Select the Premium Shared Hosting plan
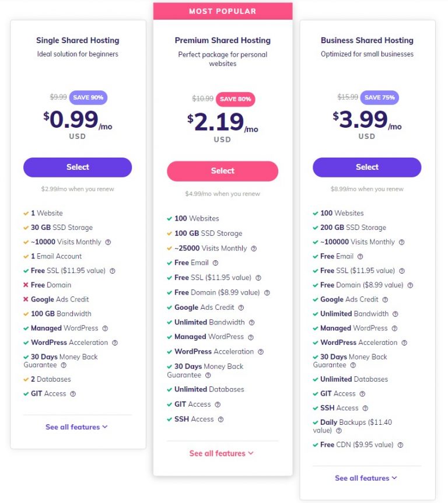448x503 pixels. pos(222,171)
